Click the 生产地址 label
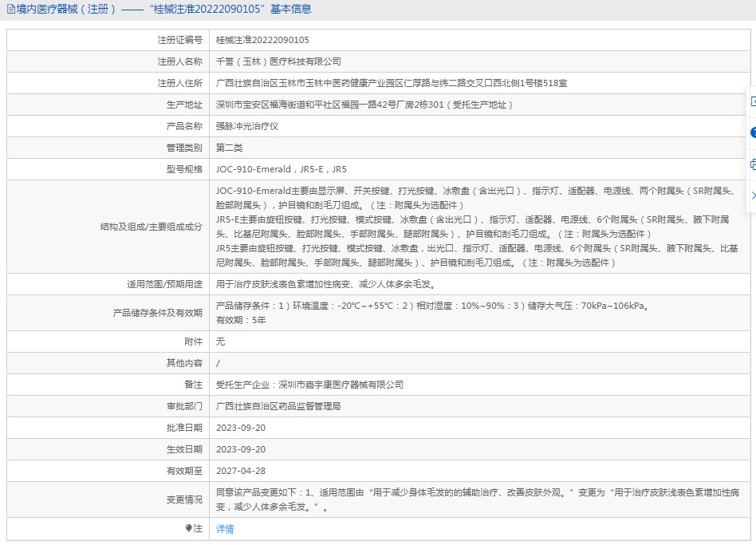 click(x=184, y=105)
